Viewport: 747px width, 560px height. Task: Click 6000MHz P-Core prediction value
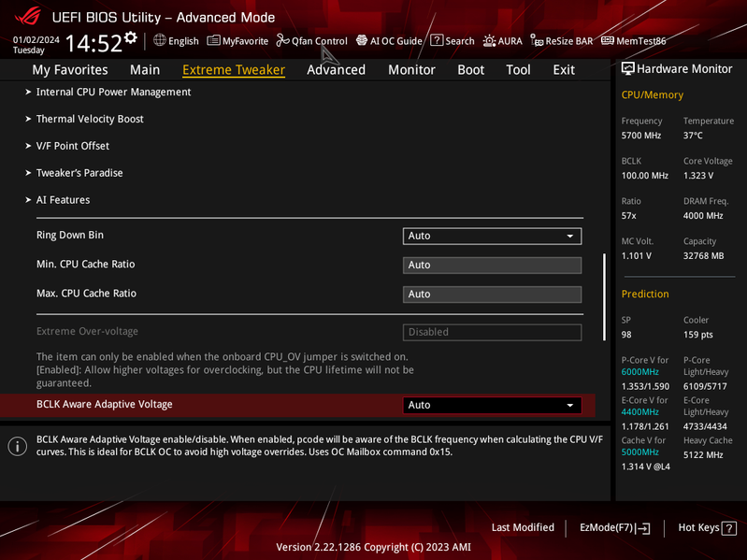coord(639,372)
